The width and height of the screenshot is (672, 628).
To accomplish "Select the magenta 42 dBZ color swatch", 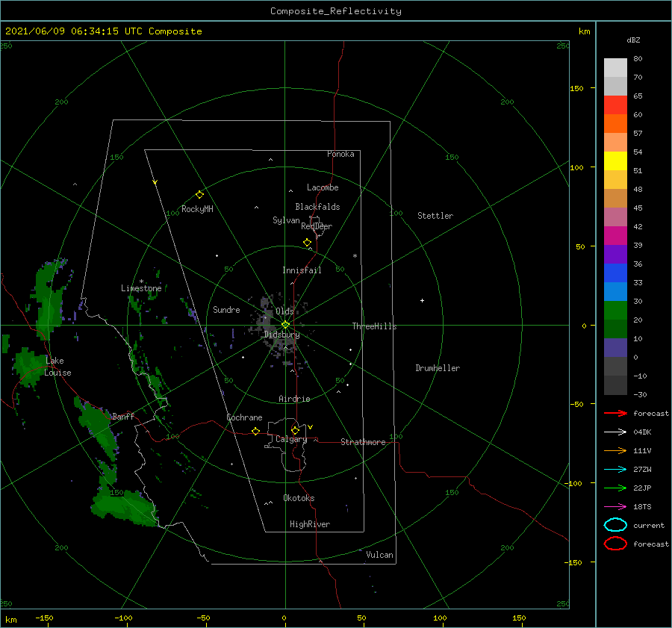I will (x=615, y=236).
